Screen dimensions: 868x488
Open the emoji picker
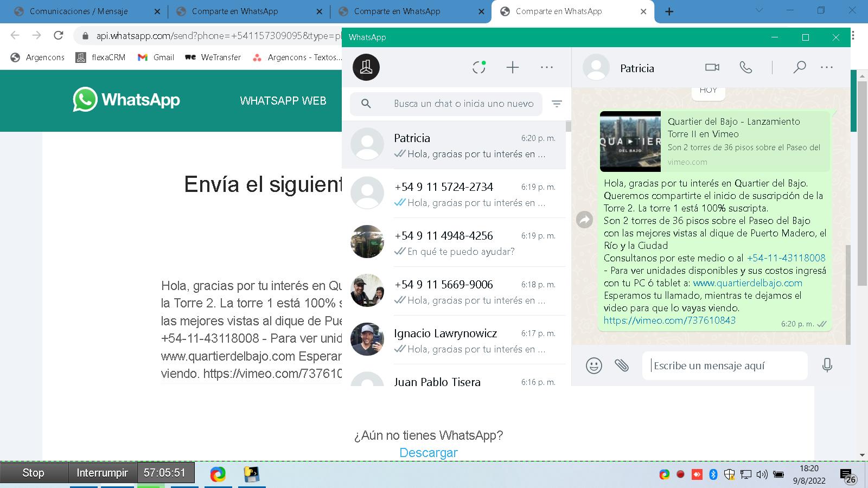pos(594,365)
